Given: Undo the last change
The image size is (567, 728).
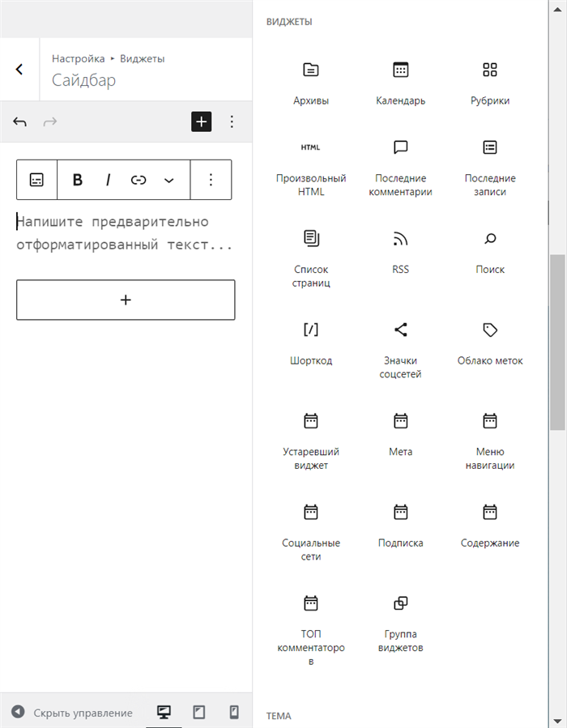Looking at the screenshot, I should [x=19, y=121].
